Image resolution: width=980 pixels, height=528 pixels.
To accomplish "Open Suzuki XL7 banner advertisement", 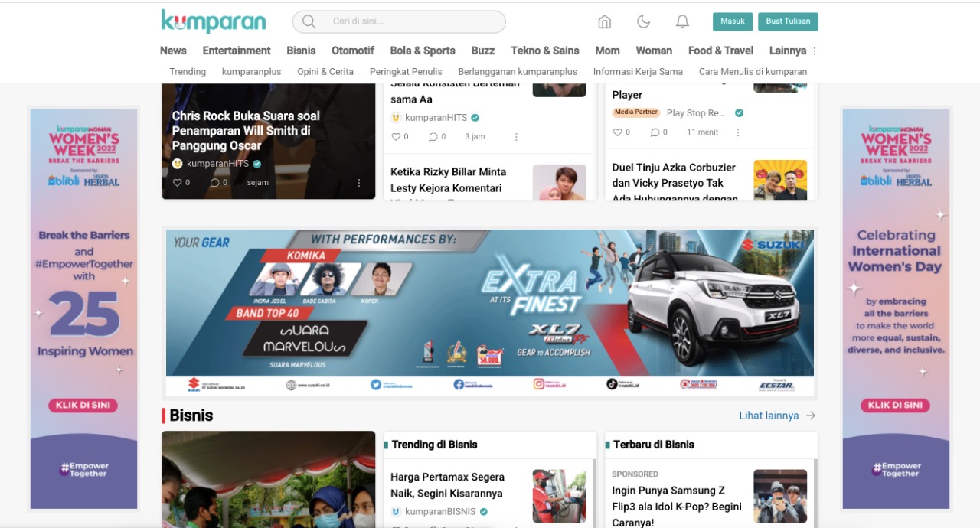I will (490, 312).
